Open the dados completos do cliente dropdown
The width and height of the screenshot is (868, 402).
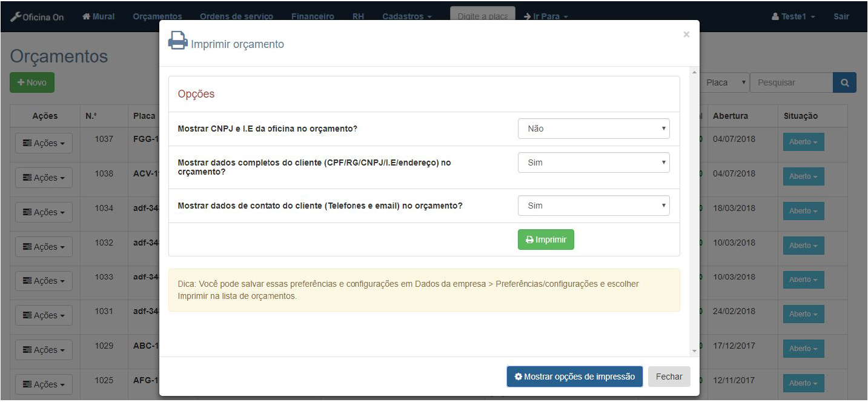tap(593, 162)
